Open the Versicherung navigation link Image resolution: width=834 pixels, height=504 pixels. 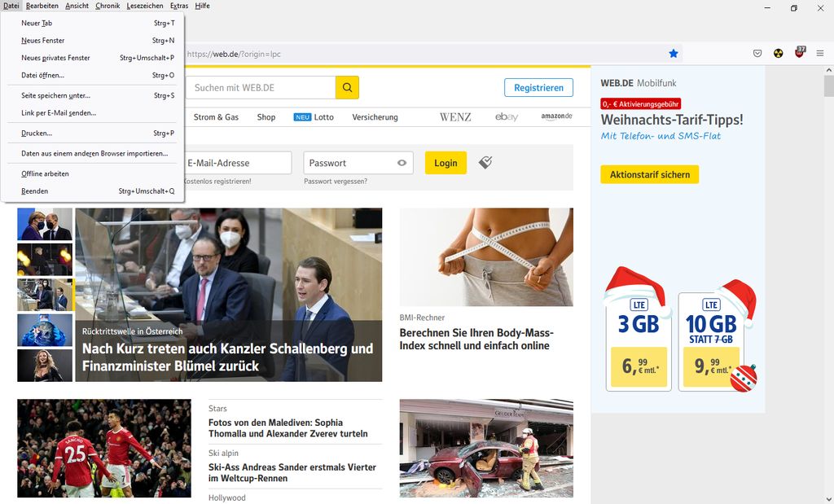point(375,117)
